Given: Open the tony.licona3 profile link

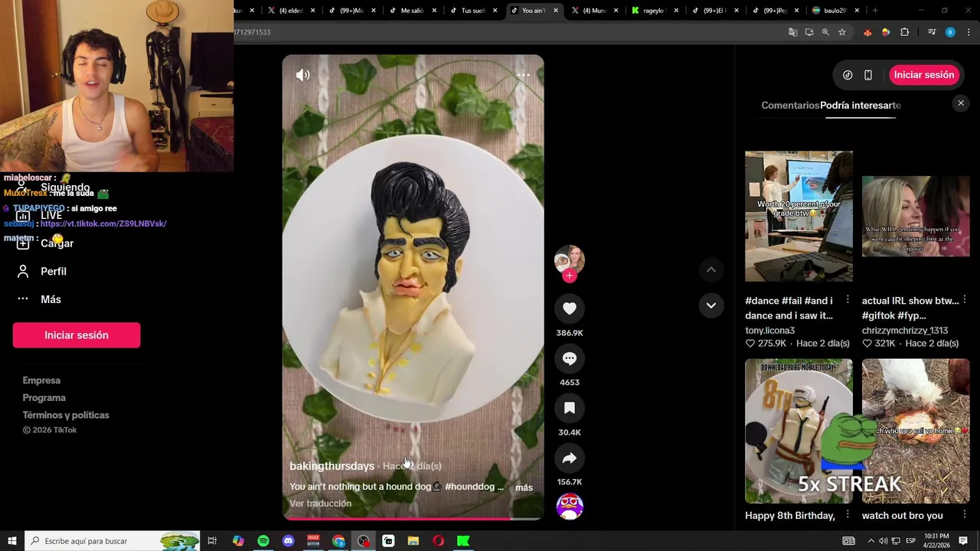Looking at the screenshot, I should coord(770,331).
